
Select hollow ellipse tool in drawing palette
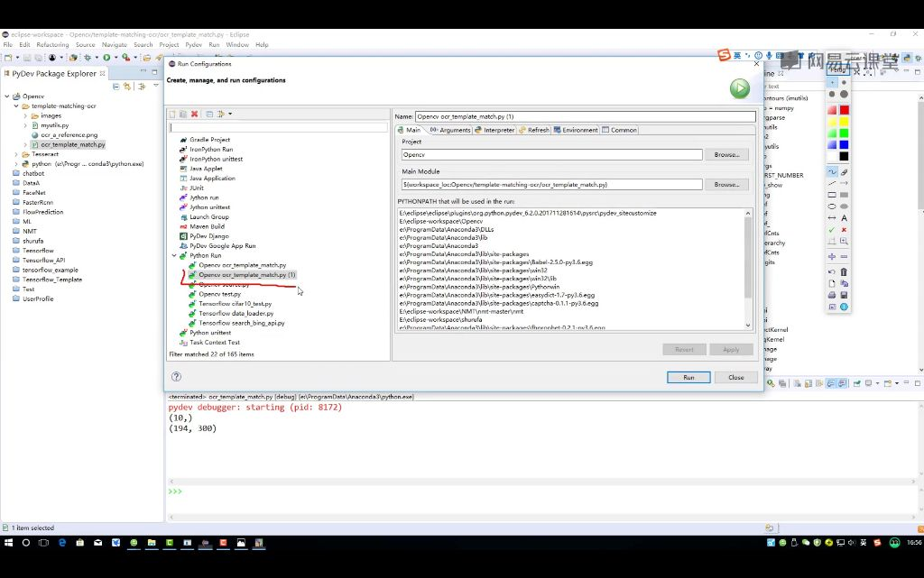[x=831, y=206]
